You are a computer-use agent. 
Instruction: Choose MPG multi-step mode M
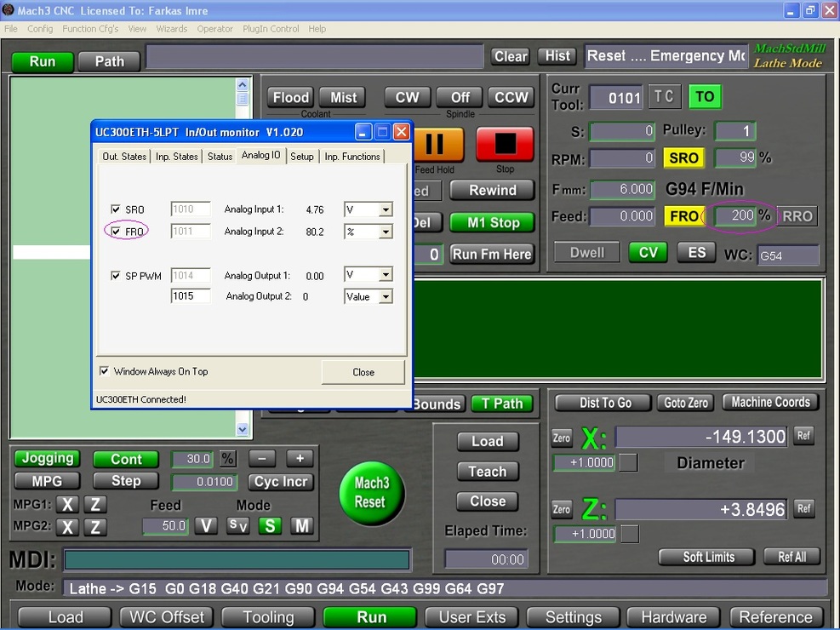click(x=302, y=526)
